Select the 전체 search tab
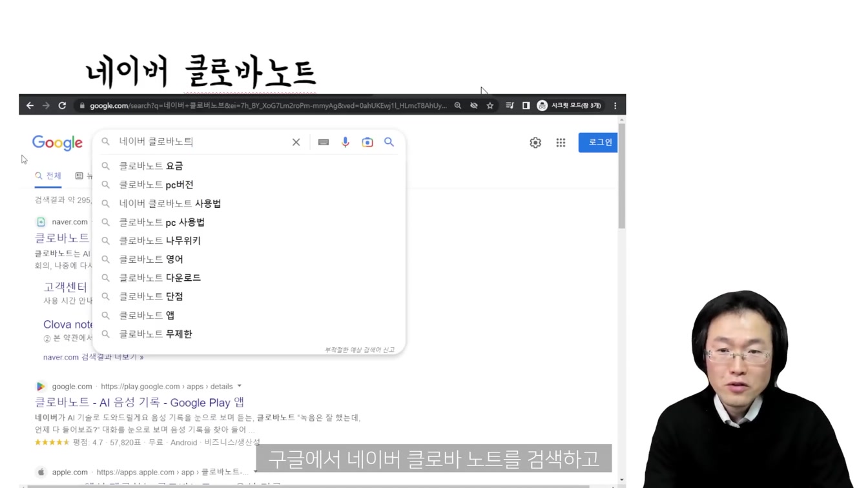Image resolution: width=868 pixels, height=488 pixels. coord(48,176)
